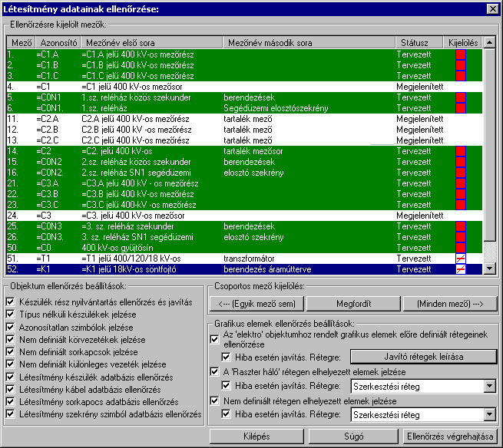Screen dimensions: 503x448
Task: Click red marker in row 14 =C2
Action: point(461,151)
